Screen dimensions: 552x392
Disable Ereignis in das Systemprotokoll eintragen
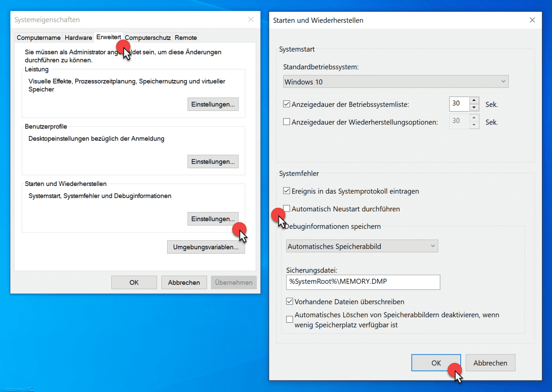pyautogui.click(x=286, y=191)
